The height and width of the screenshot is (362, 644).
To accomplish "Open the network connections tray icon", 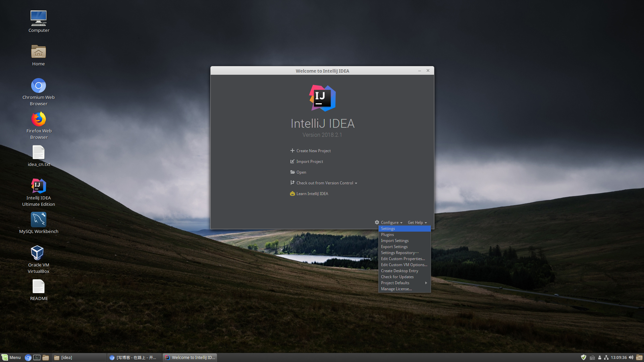I will 606,358.
